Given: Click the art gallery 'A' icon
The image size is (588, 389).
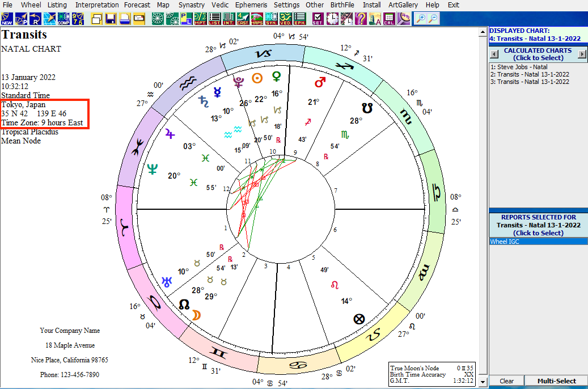Looking at the screenshot, I should pyautogui.click(x=375, y=19).
